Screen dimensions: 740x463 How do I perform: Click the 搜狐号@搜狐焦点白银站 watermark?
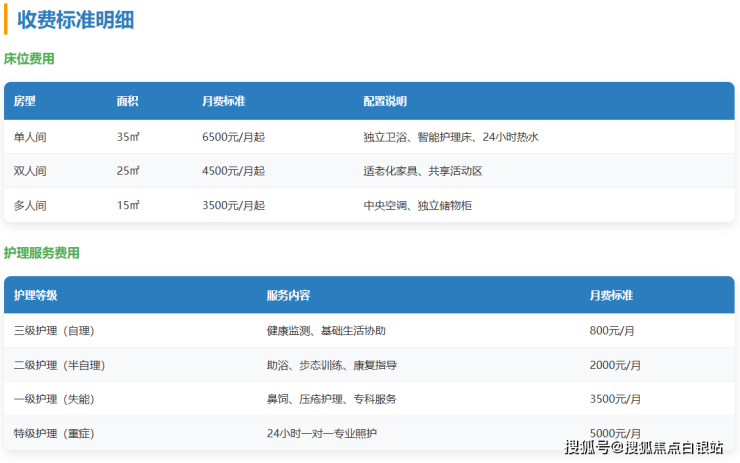644,446
